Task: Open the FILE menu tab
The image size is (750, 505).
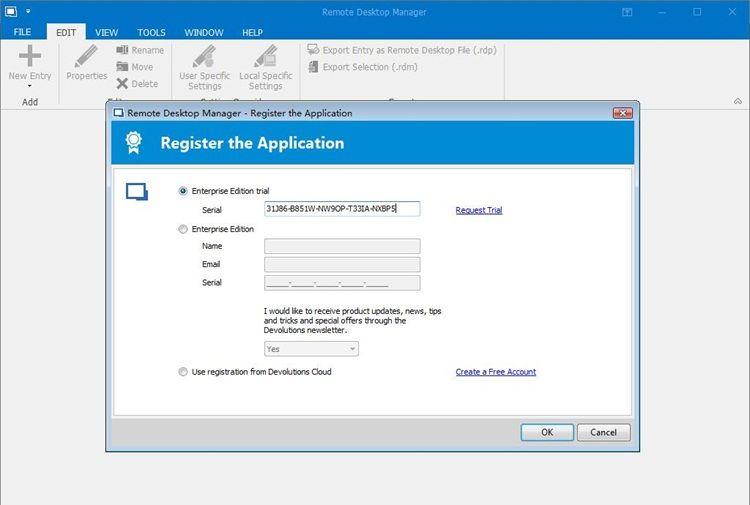Action: click(x=22, y=32)
